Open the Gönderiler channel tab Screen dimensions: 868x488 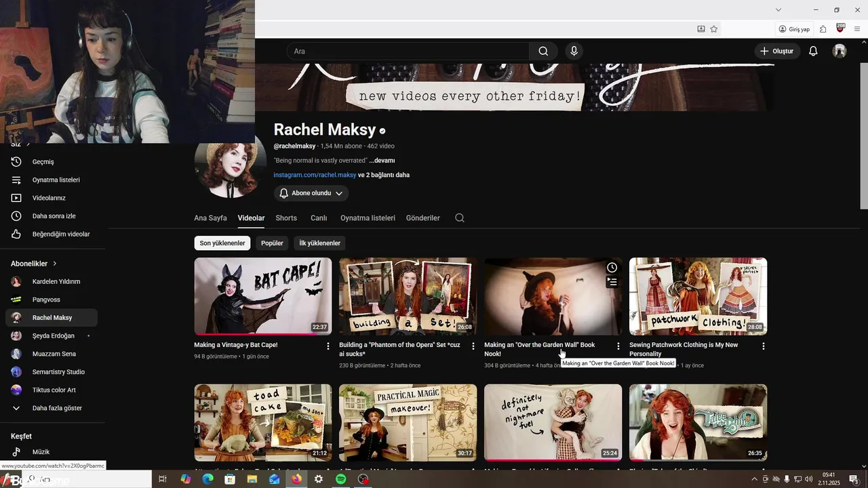click(x=423, y=218)
